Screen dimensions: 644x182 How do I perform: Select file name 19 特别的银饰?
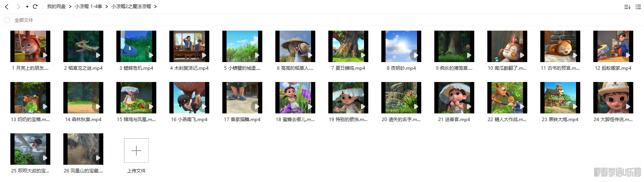(x=348, y=120)
